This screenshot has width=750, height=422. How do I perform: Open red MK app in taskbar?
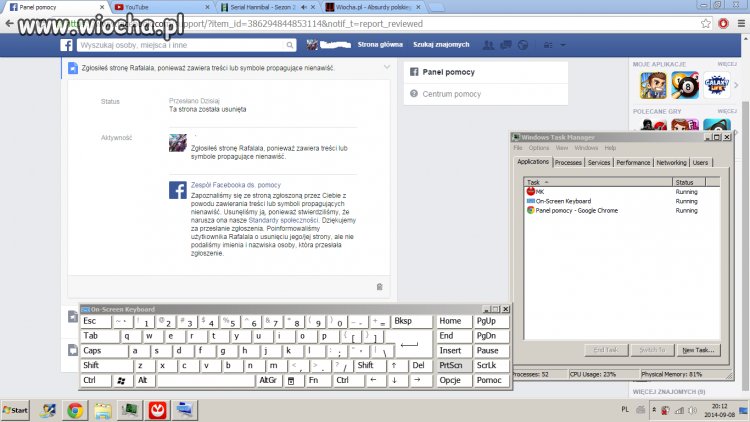[x=157, y=411]
